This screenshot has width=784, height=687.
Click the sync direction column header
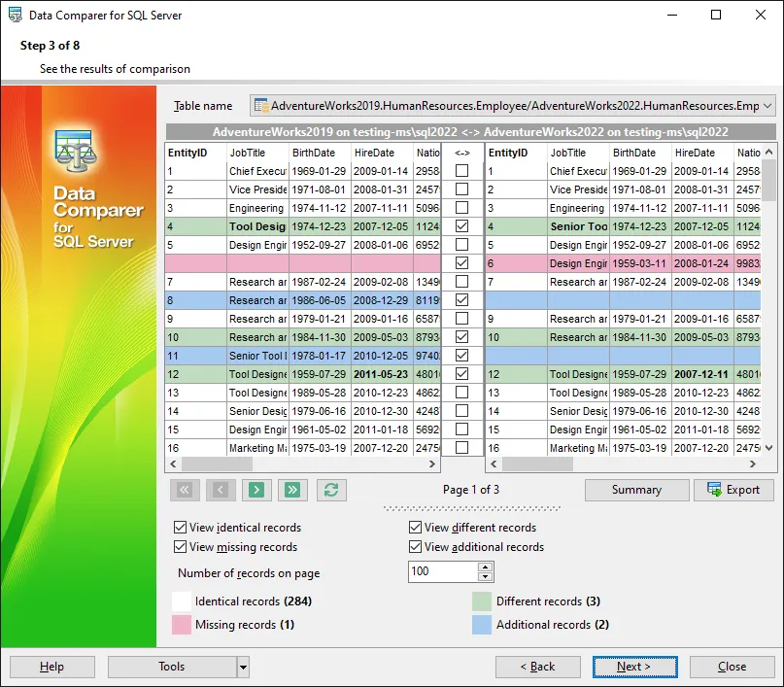pyautogui.click(x=461, y=153)
